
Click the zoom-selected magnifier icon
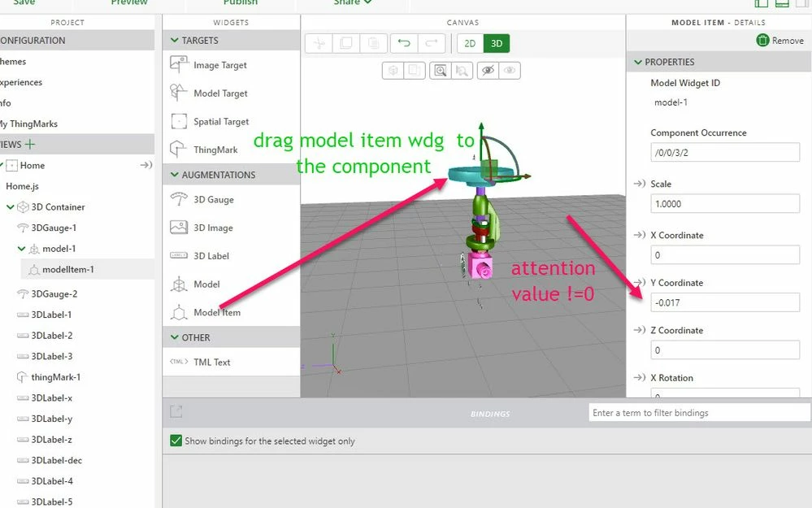(462, 71)
